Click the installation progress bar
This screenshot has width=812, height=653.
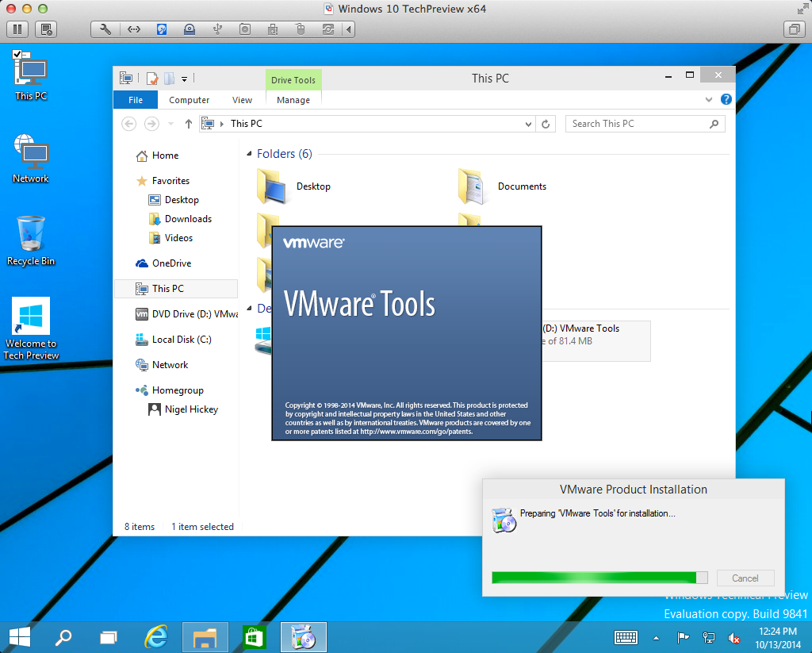coord(599,578)
